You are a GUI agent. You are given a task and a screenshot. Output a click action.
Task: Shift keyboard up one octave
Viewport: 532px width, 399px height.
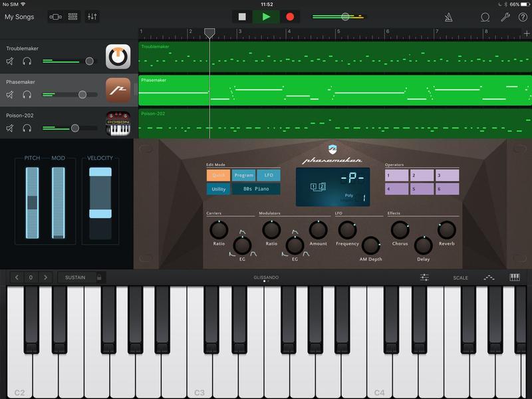point(45,277)
